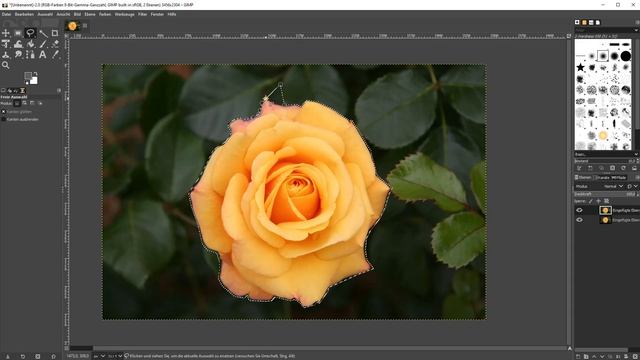640x360 pixels.
Task: Lock position and size of the layer
Action: click(x=598, y=201)
